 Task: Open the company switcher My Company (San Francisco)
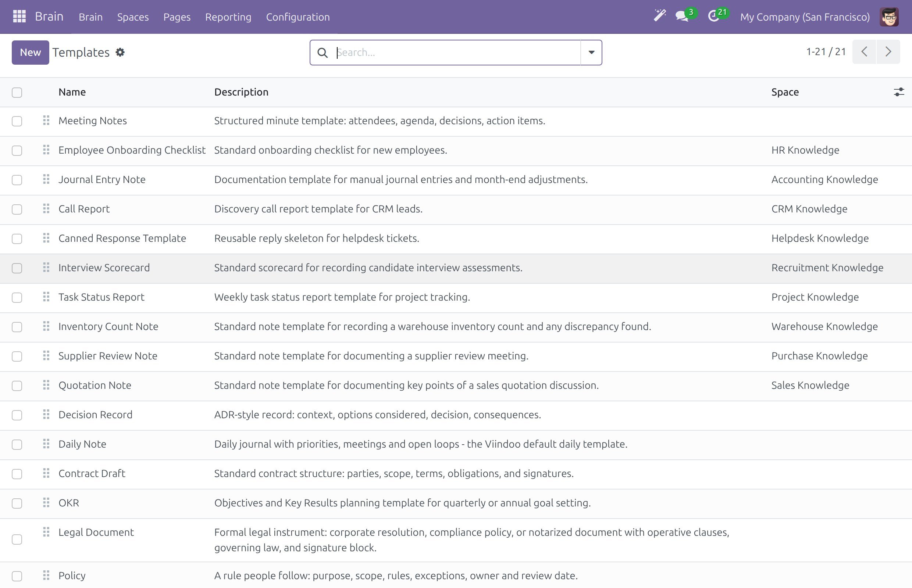coord(805,17)
